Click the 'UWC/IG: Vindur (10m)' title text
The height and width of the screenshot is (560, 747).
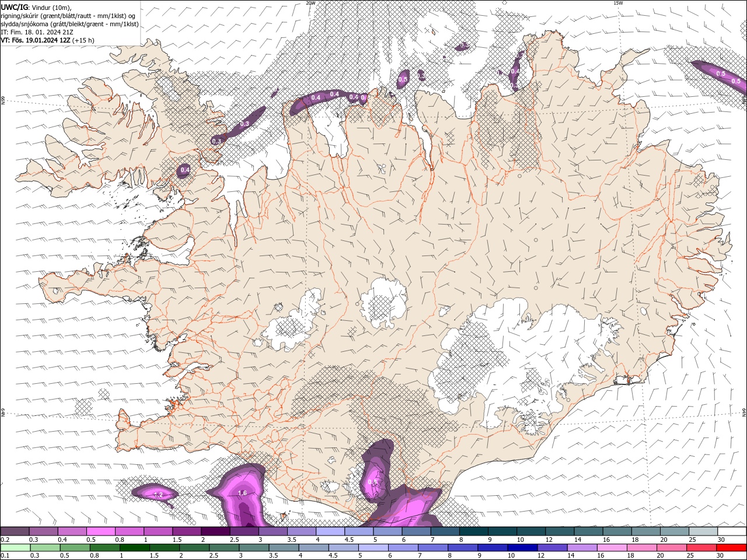point(36,7)
